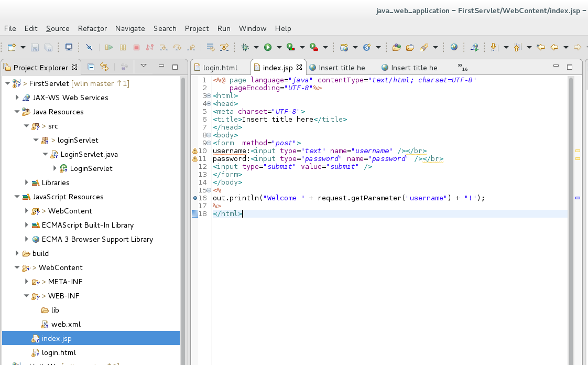Expand the build folder node
The image size is (588, 365).
click(17, 254)
